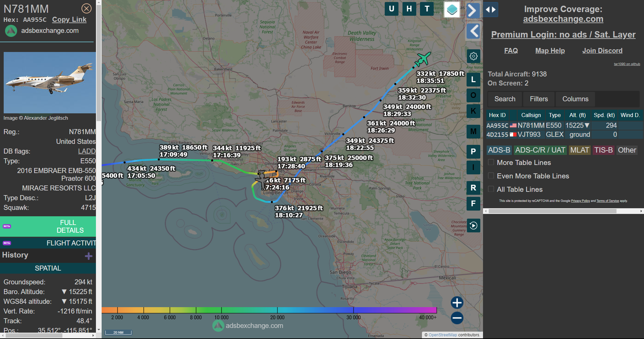Open adsbexchange.com Improve Coverage link

coord(563,19)
